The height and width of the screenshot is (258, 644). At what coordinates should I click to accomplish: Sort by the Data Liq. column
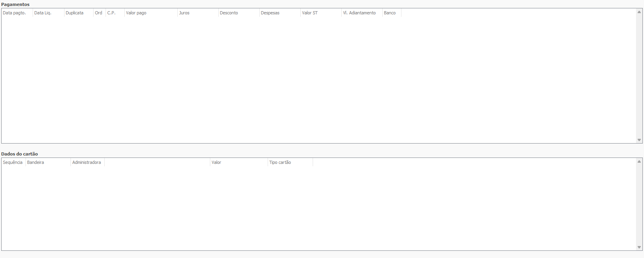[48, 13]
